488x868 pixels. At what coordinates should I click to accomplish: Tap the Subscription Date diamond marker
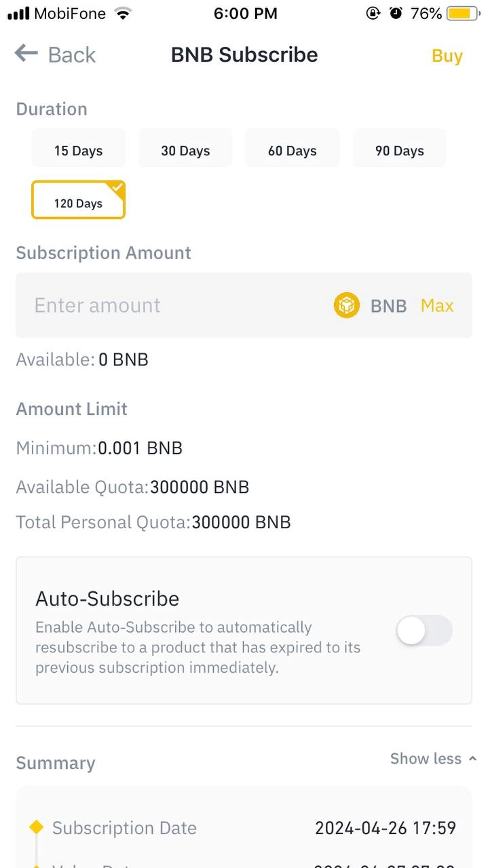pyautogui.click(x=37, y=827)
